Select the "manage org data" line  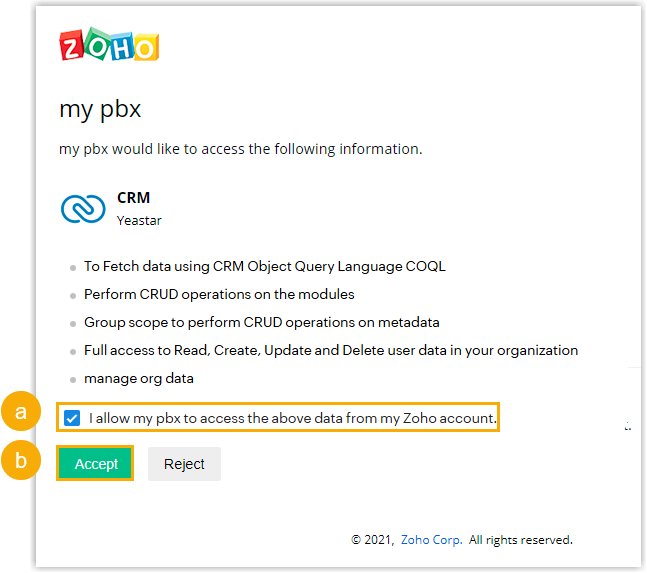tap(138, 379)
